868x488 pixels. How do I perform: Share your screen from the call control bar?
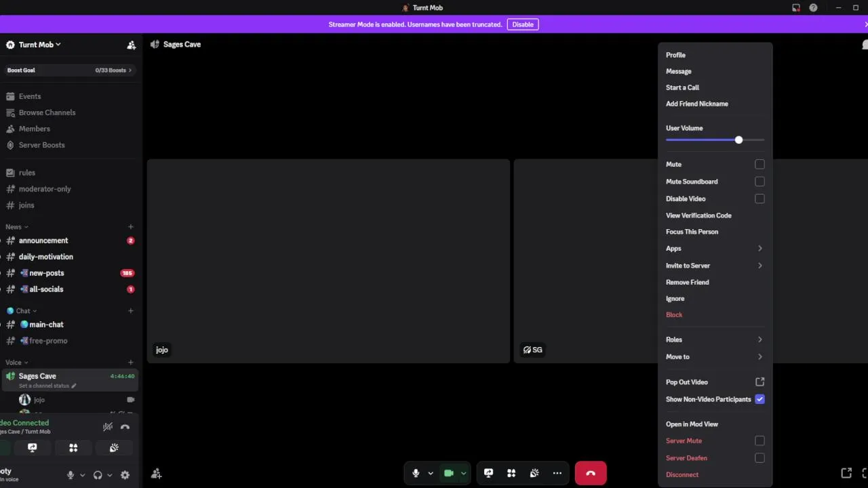(x=488, y=473)
